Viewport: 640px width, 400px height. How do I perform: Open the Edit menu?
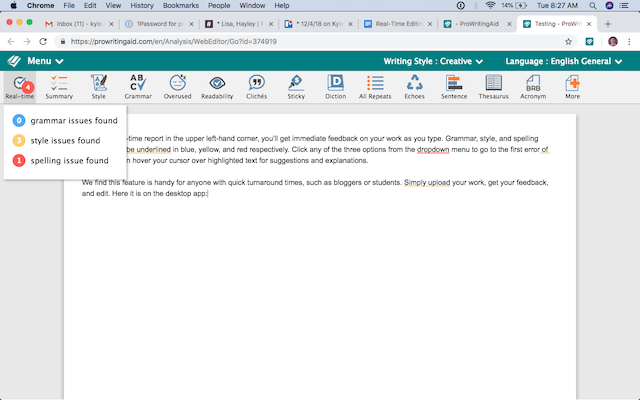click(90, 5)
